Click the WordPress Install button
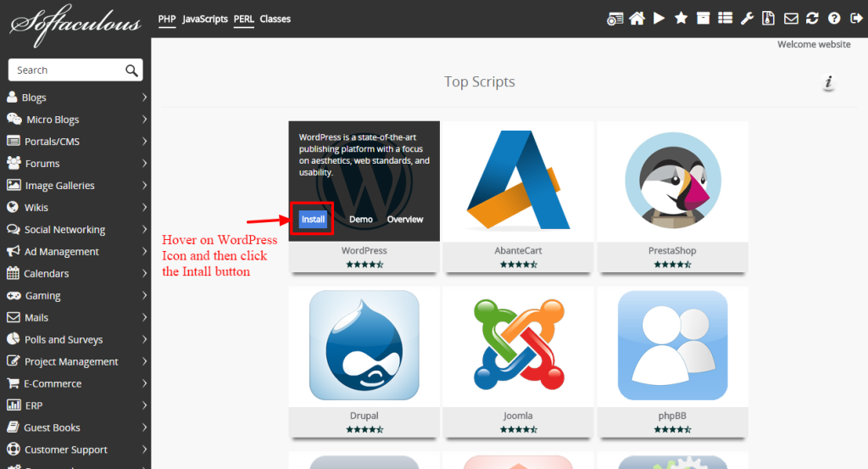Viewport: 868px width, 469px height. (313, 220)
